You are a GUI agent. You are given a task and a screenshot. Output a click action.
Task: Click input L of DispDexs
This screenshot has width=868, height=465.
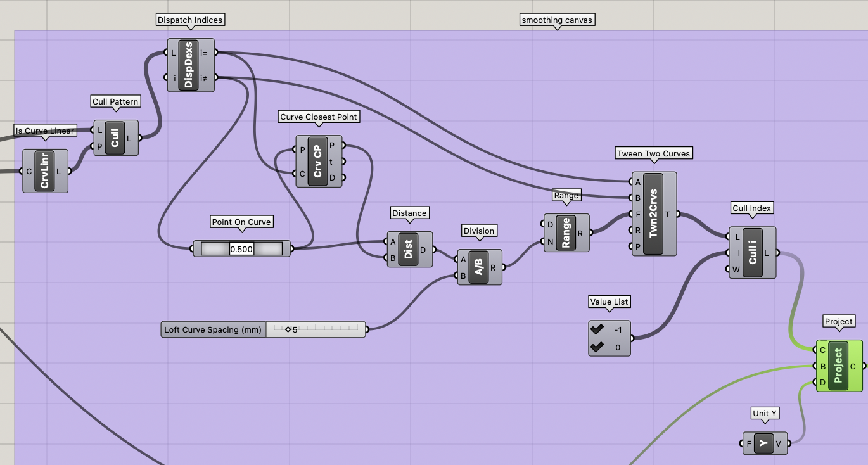tap(173, 53)
